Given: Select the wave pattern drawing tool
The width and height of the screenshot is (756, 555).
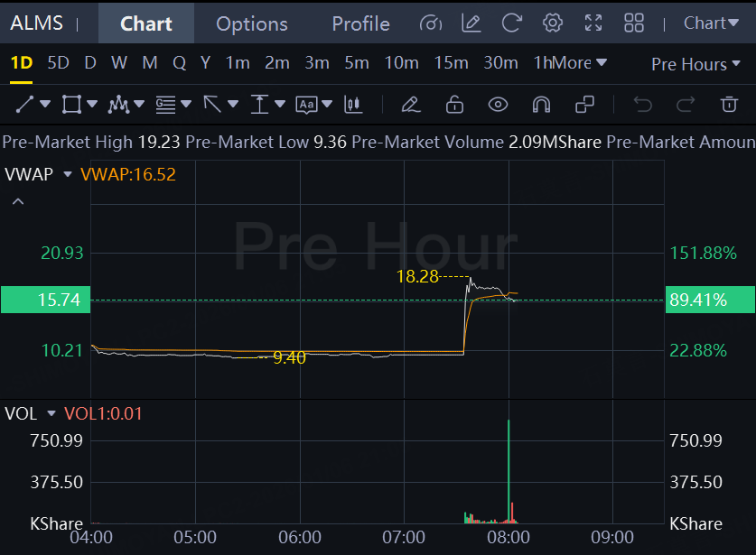Looking at the screenshot, I should (x=118, y=104).
